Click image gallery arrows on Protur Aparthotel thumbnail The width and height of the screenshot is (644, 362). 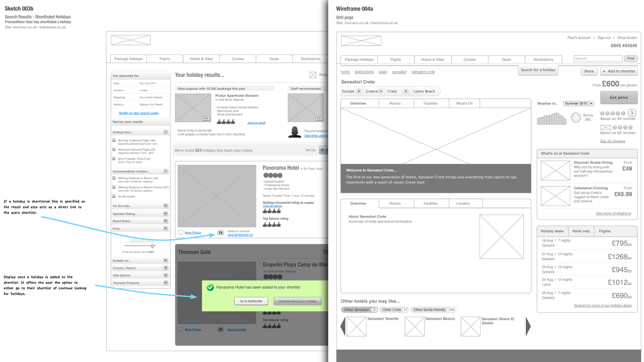(206, 118)
